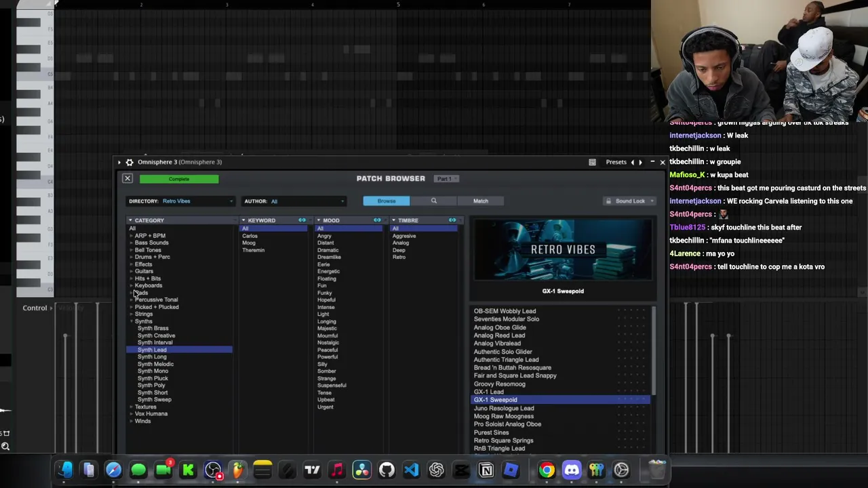Expand the ARP + BPM category

point(131,236)
